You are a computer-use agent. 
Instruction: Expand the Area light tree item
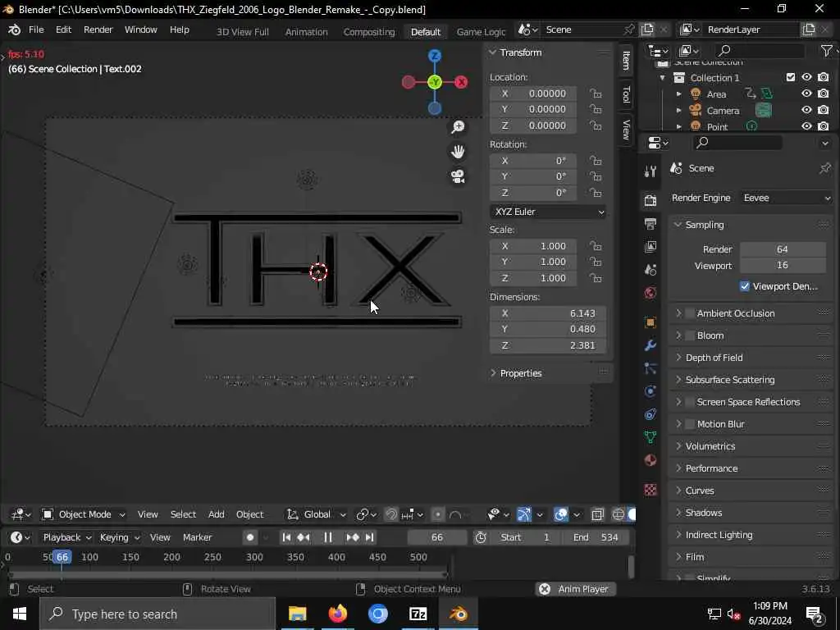(678, 94)
